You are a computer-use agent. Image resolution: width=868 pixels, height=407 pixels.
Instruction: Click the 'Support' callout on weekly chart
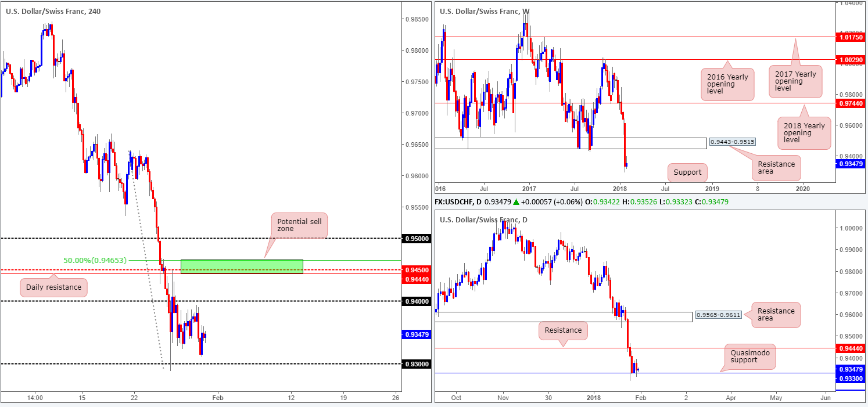[688, 172]
